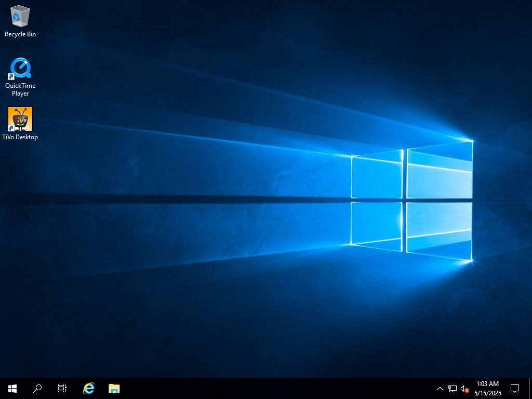Viewport: 532px width, 399px height.
Task: Open taskbar search magnifier
Action: tap(37, 389)
